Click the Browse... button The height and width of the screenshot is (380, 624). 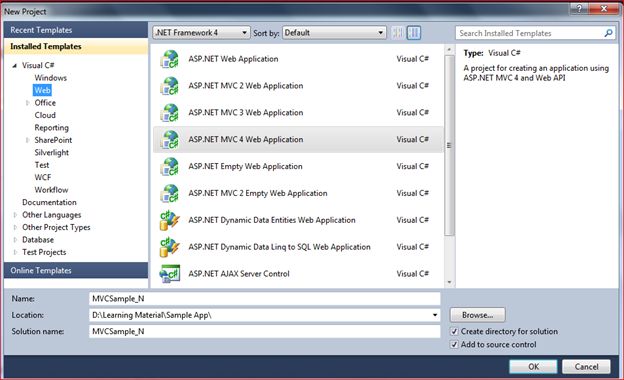tap(478, 315)
